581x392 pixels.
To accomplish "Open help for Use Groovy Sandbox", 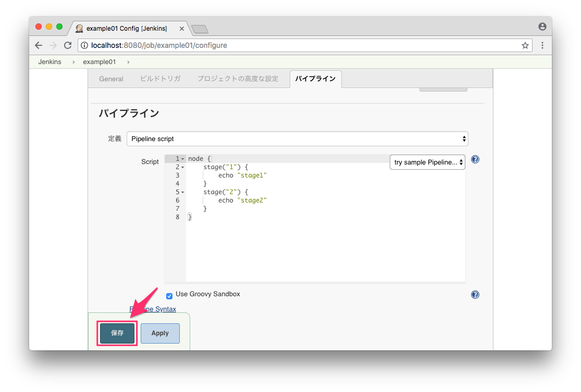I will 475,295.
